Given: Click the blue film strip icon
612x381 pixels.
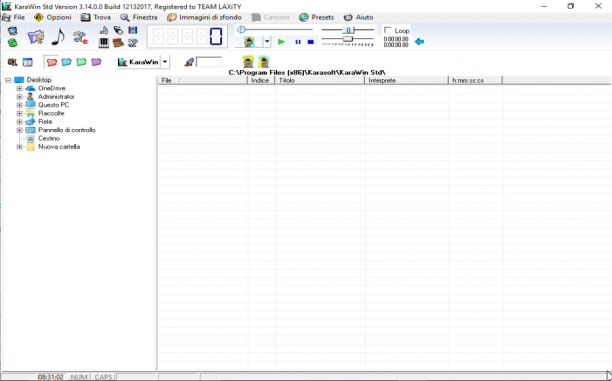Looking at the screenshot, I should click(133, 30).
